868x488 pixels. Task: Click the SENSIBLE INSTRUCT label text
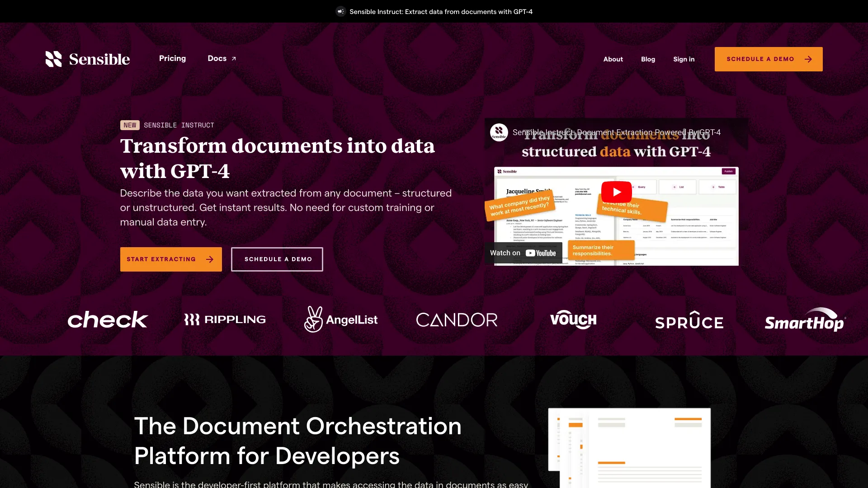coord(179,125)
